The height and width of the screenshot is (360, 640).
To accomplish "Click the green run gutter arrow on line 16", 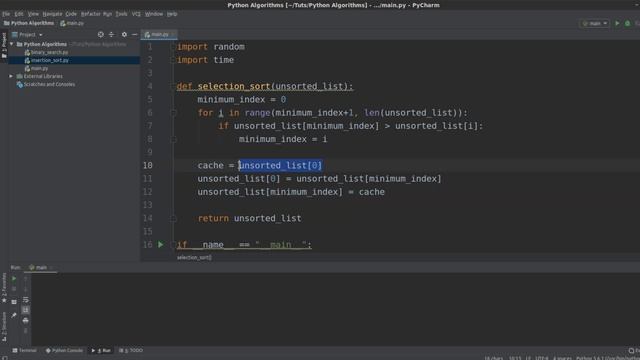I will point(160,244).
